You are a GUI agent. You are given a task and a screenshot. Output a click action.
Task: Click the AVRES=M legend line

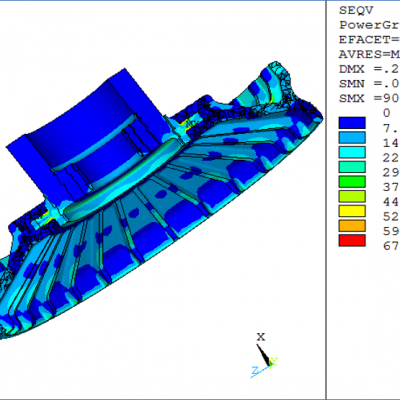(x=369, y=54)
